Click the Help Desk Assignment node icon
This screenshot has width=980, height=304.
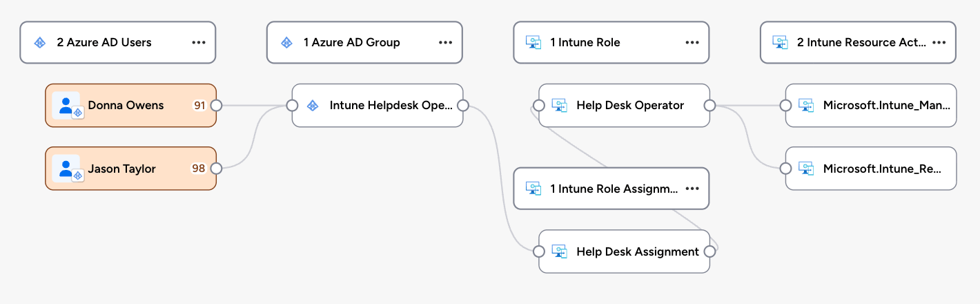[x=559, y=251]
